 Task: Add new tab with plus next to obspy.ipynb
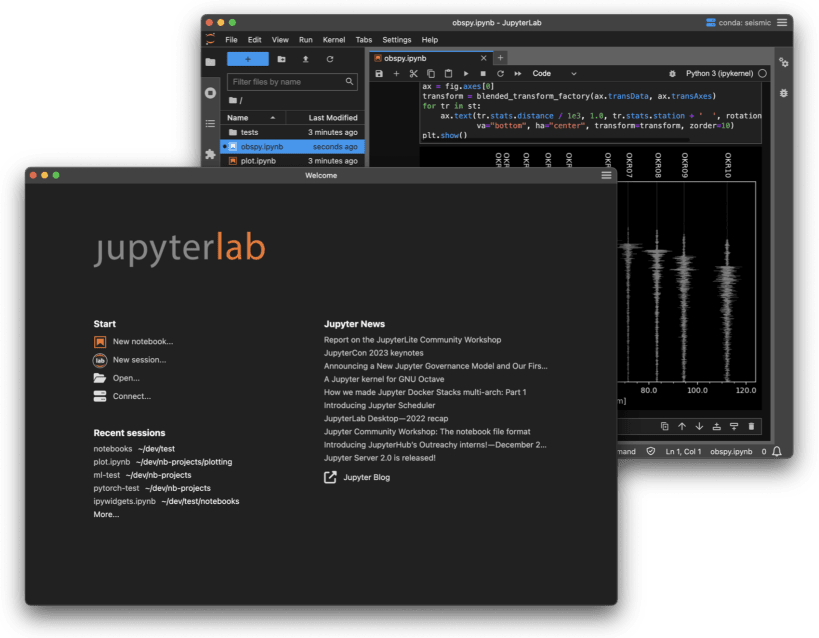coord(500,58)
